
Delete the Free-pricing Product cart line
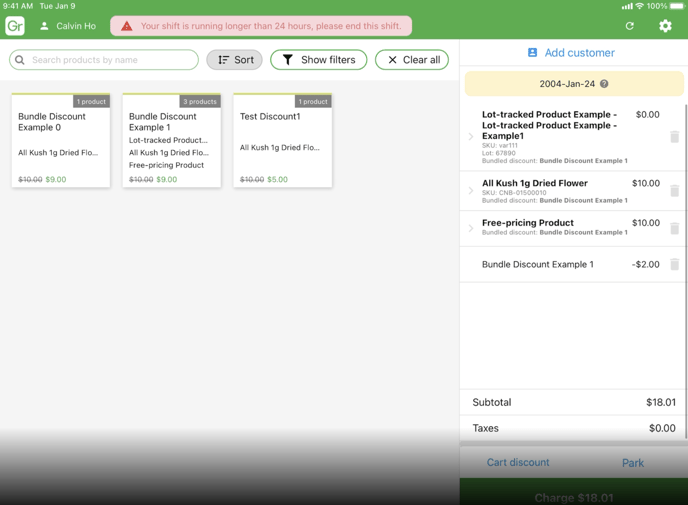674,228
